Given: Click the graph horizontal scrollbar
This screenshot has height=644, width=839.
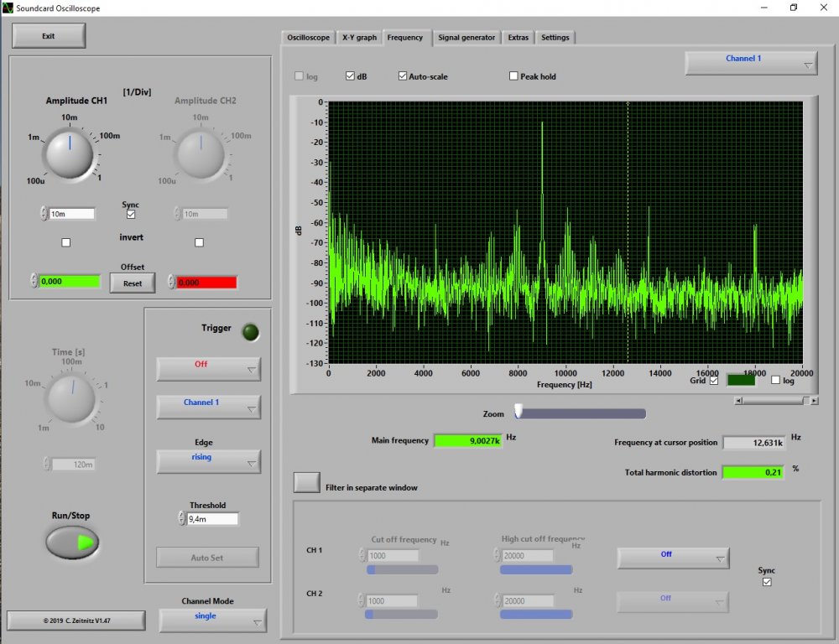Looking at the screenshot, I should click(x=776, y=400).
